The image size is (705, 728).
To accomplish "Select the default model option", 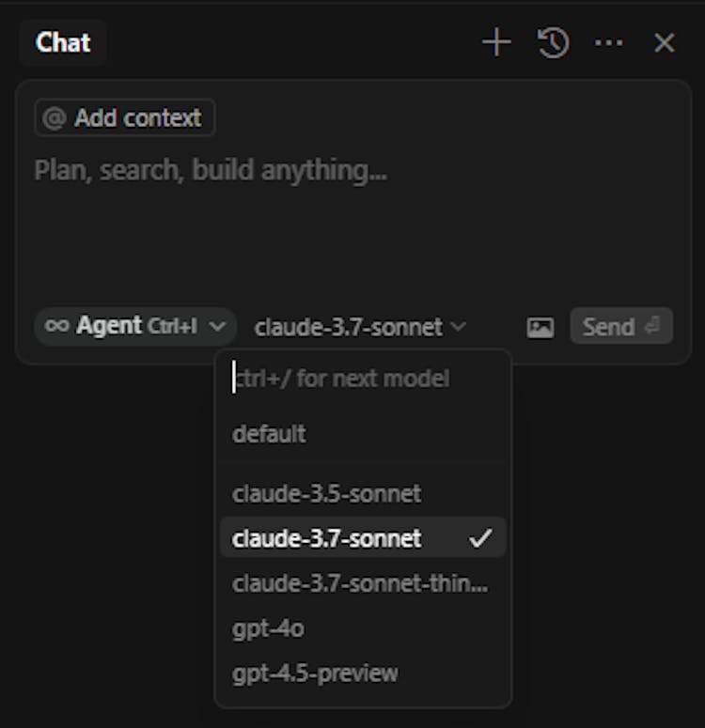I will pyautogui.click(x=269, y=434).
